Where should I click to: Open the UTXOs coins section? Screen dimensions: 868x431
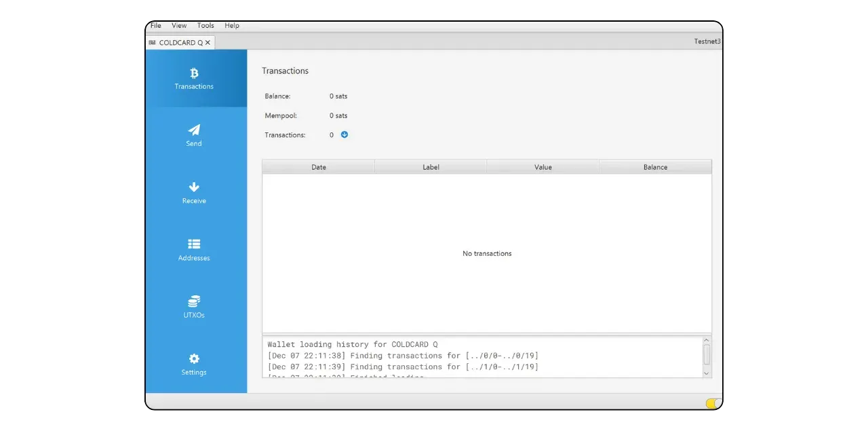point(194,307)
